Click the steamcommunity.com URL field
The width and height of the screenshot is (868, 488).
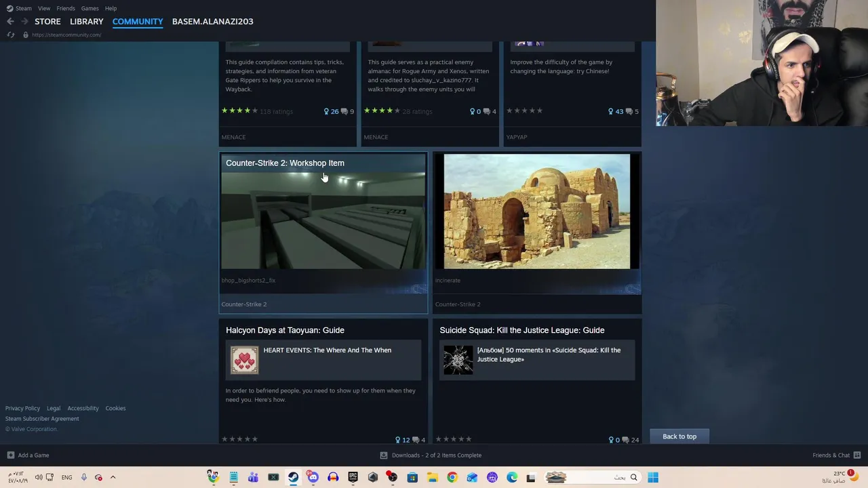click(66, 35)
